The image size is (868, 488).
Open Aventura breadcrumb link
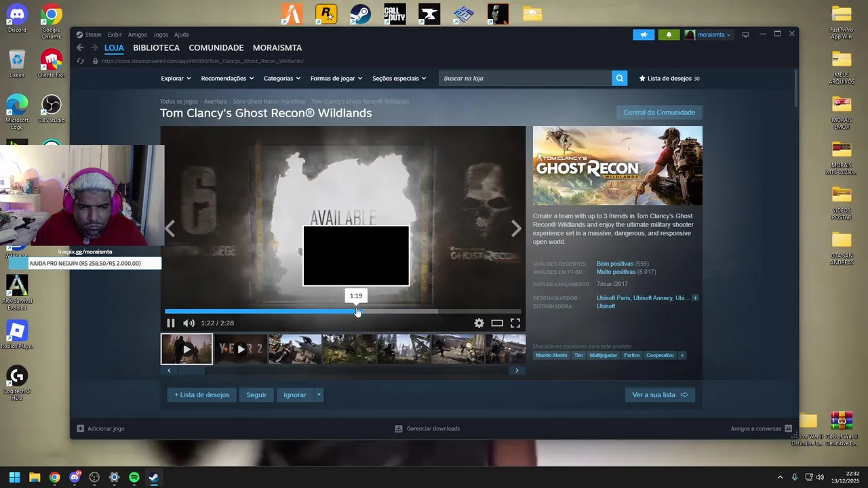point(216,102)
